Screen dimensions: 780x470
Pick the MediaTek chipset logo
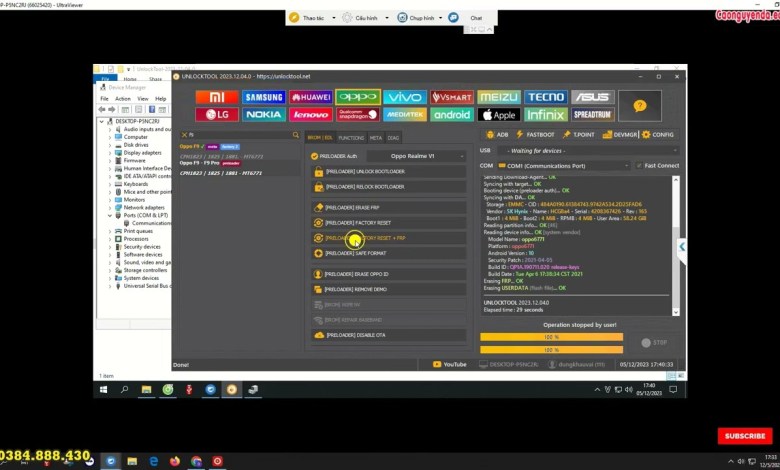[405, 115]
